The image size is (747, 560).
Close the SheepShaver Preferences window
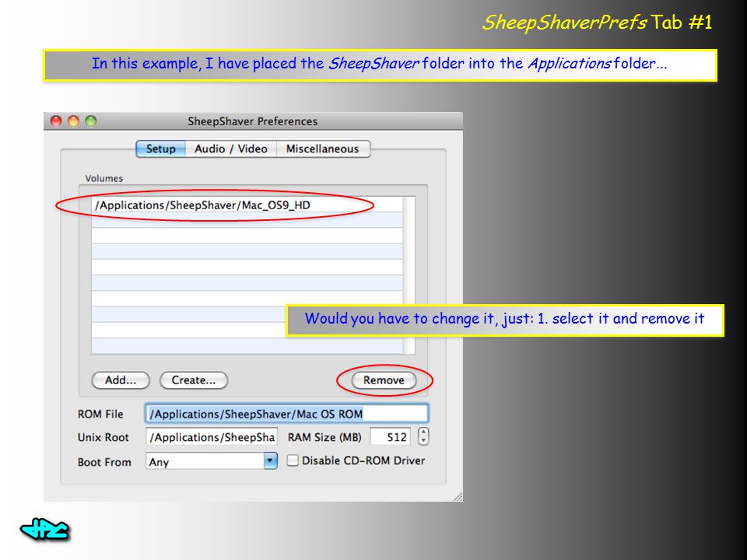point(56,121)
